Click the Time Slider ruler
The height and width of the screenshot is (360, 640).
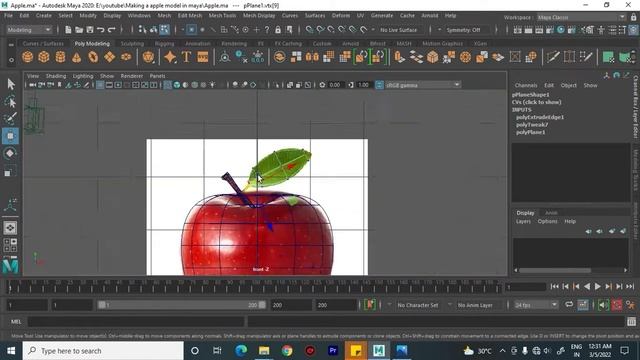pyautogui.click(x=255, y=287)
